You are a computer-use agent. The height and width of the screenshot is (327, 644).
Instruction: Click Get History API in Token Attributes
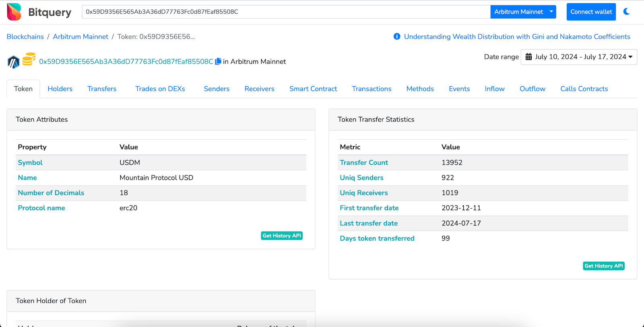[x=282, y=236]
